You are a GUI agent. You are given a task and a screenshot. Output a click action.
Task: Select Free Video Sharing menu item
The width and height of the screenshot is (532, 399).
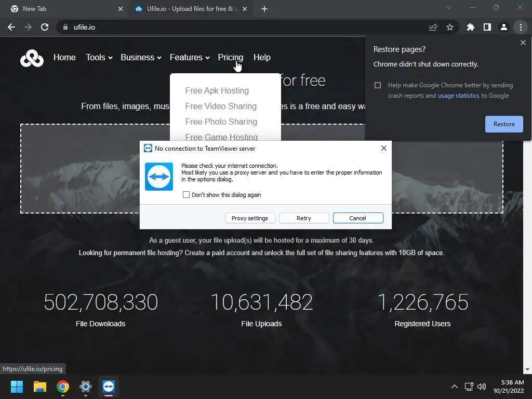[221, 106]
